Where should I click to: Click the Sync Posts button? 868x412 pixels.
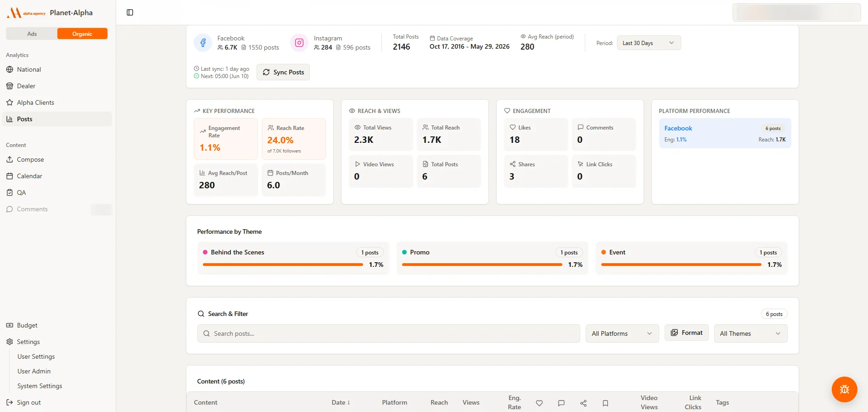283,72
